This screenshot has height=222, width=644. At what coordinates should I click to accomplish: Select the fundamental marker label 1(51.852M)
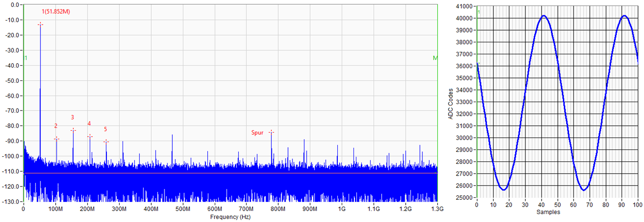pos(56,11)
